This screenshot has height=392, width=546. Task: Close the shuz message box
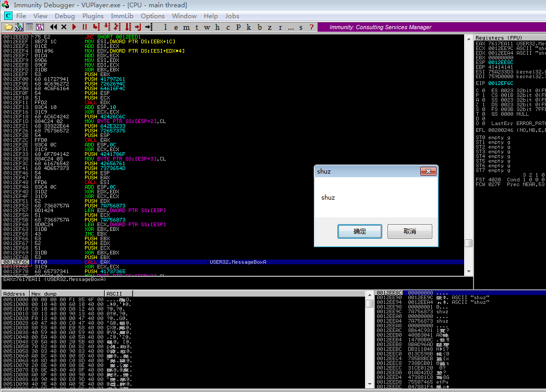pos(428,171)
